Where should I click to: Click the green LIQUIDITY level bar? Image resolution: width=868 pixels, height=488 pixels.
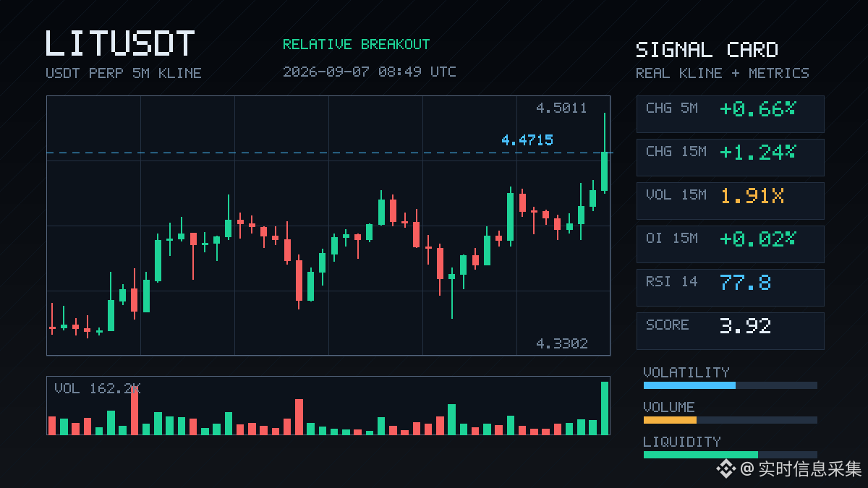701,455
